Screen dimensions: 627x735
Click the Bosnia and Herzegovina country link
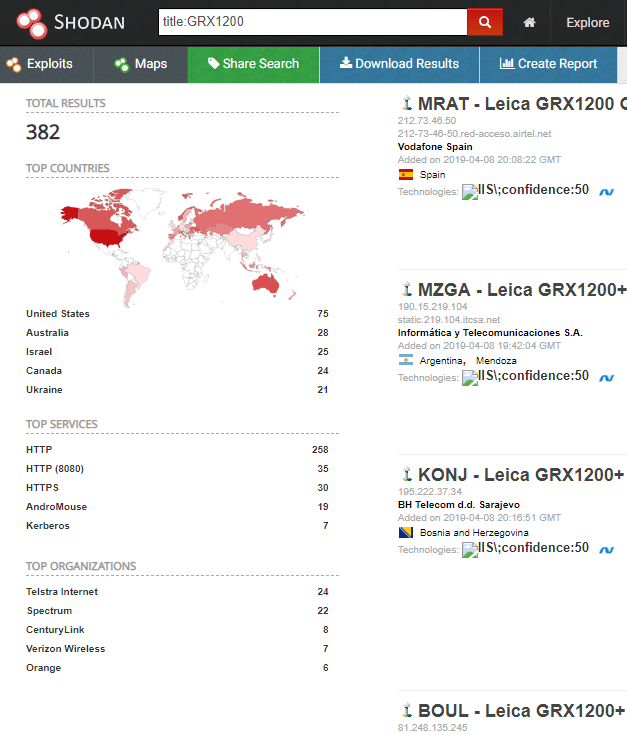474,533
